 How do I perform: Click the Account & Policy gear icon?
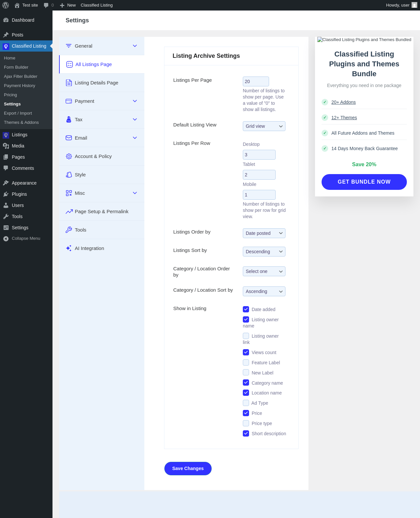(69, 156)
